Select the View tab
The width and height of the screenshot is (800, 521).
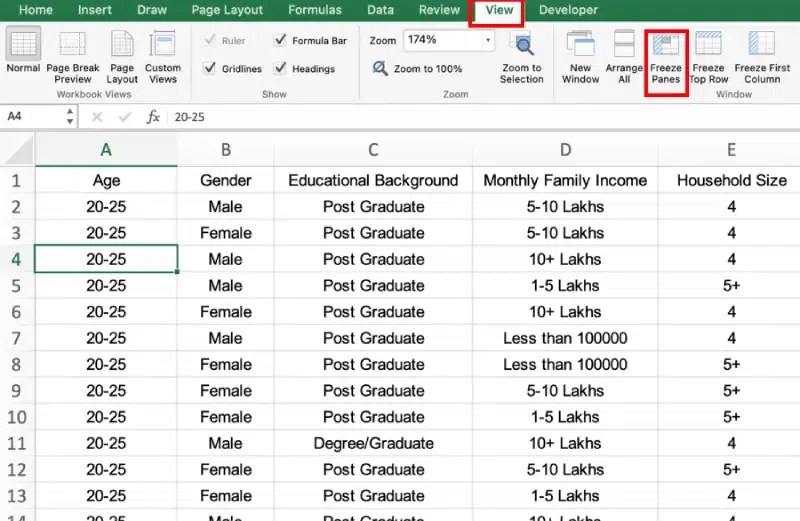click(498, 10)
